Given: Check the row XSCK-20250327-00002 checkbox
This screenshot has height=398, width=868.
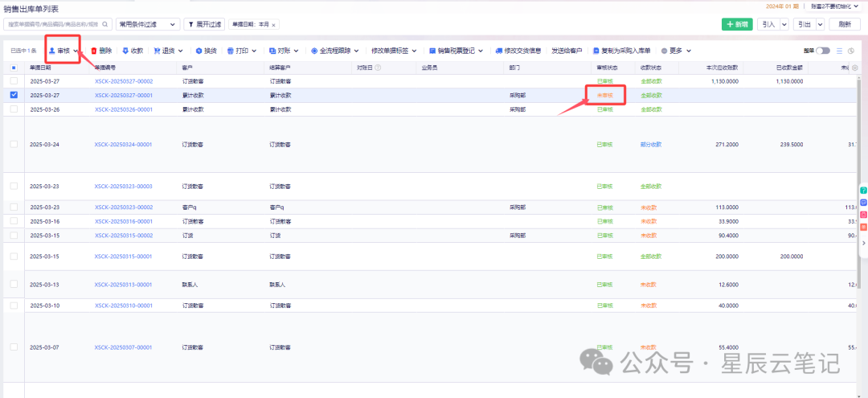Looking at the screenshot, I should click(x=14, y=81).
